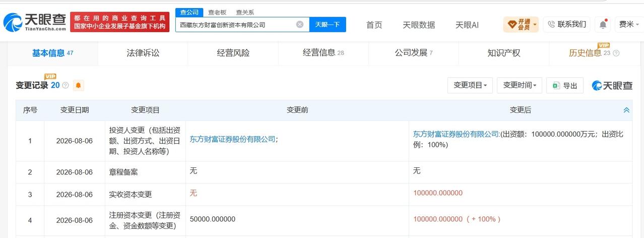Click the 序号 column header
The height and width of the screenshot is (238, 644).
[30, 110]
